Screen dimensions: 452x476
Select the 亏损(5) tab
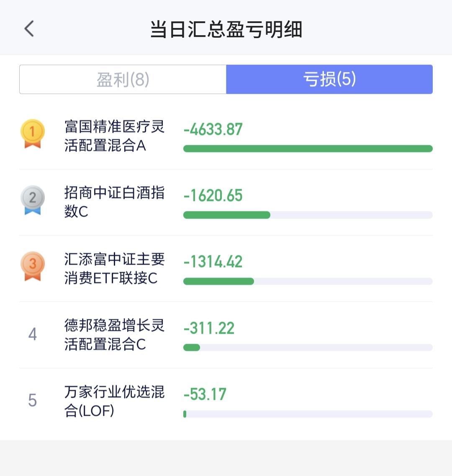329,79
